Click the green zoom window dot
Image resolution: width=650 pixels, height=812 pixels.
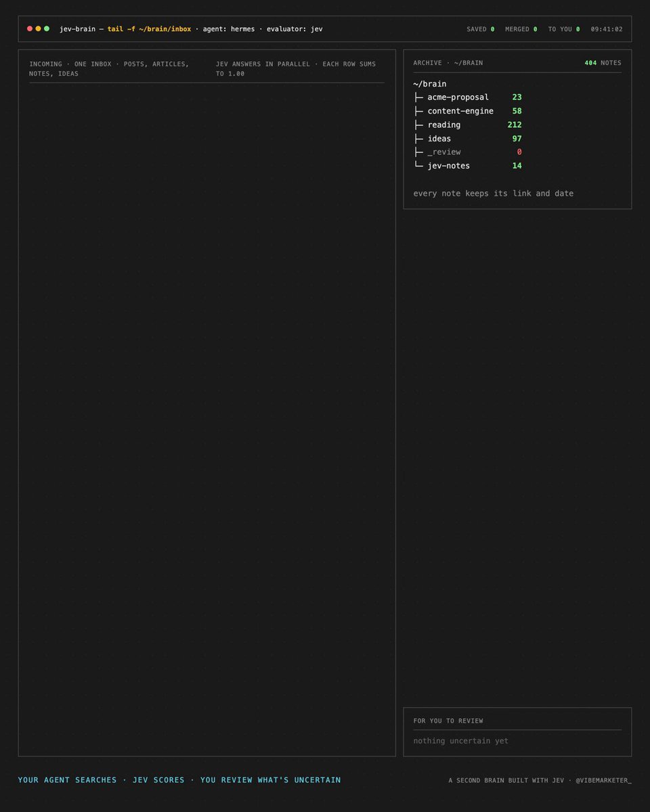click(47, 29)
